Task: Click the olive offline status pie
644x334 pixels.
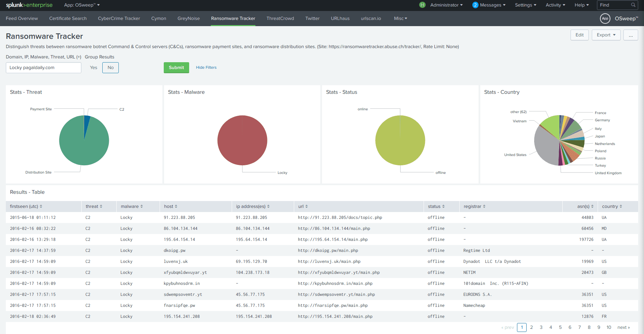Action: pyautogui.click(x=400, y=140)
